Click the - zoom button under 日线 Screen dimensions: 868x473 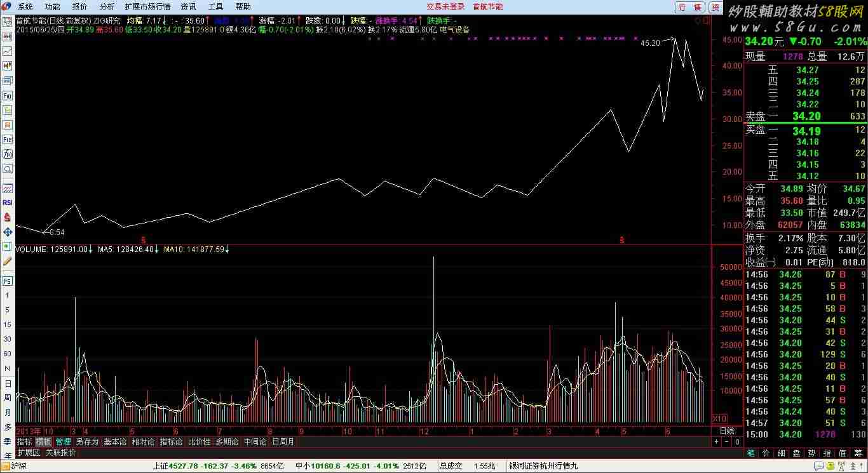click(x=727, y=441)
